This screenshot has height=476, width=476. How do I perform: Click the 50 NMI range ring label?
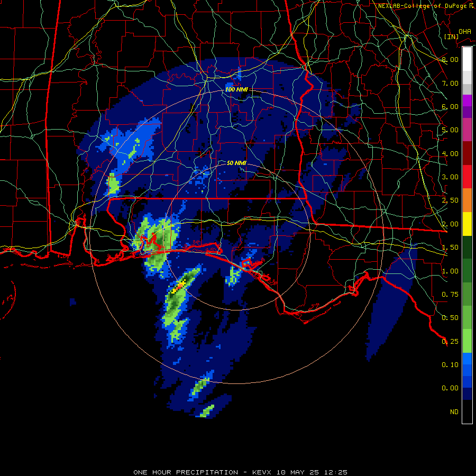click(x=236, y=163)
